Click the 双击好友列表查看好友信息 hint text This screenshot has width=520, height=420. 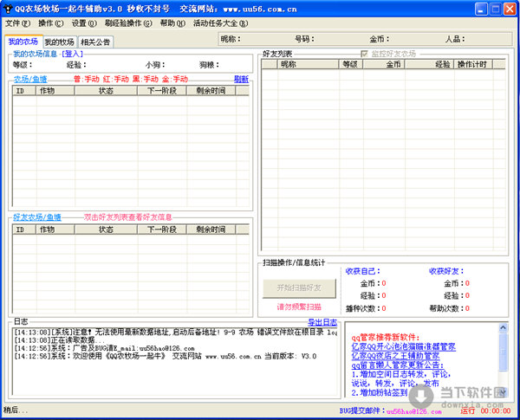point(127,217)
